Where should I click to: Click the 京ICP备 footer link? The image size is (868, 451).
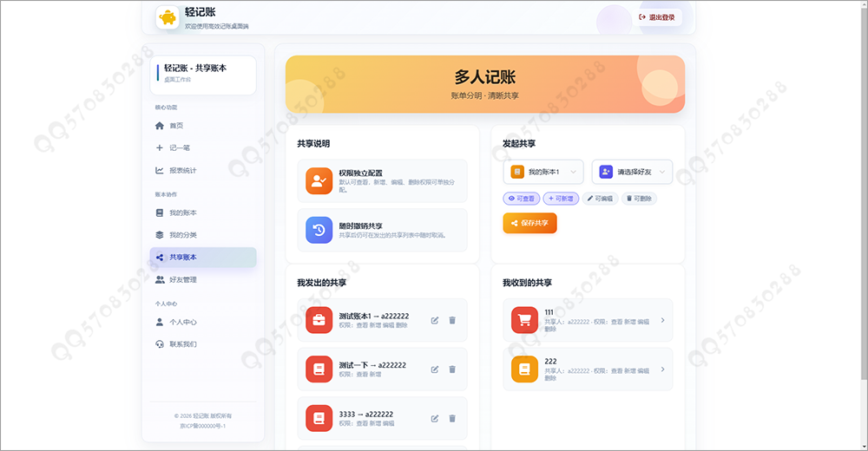202,426
